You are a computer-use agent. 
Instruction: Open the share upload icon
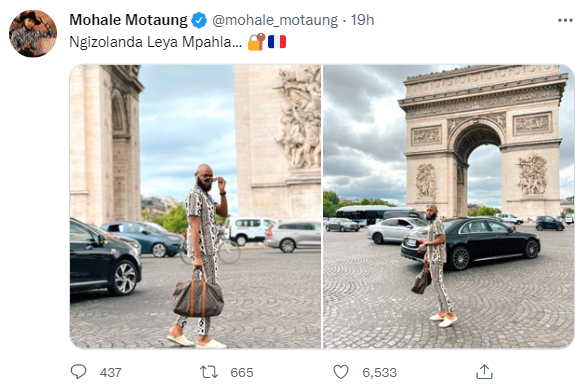[x=484, y=371]
